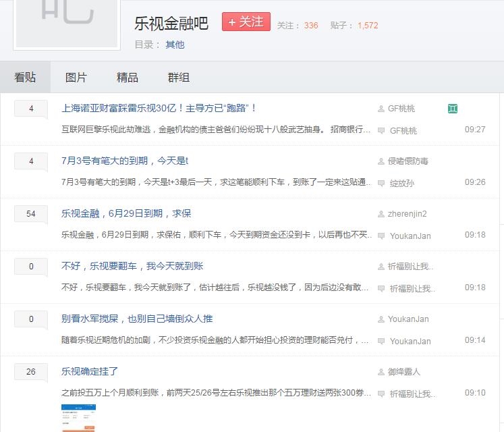
Task: Open post 别看水军搅屎，也别自己墙倒众人推
Action: 137,319
